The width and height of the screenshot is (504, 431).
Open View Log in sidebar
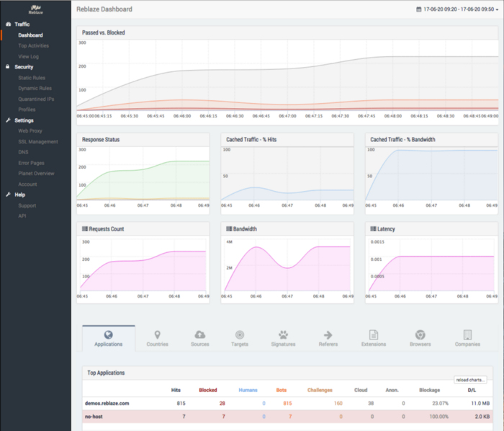click(28, 56)
